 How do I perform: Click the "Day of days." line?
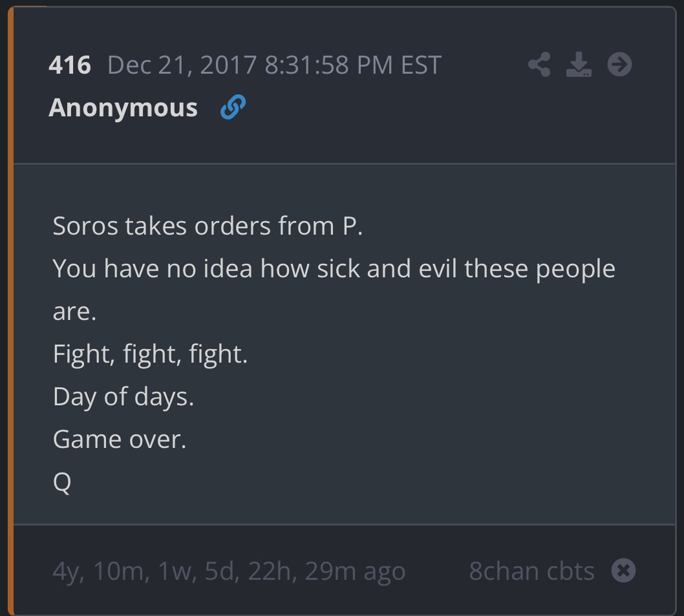(123, 396)
